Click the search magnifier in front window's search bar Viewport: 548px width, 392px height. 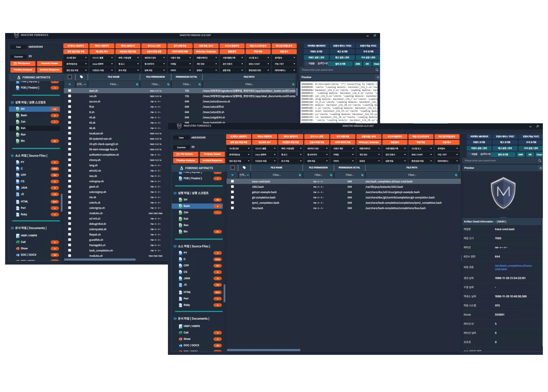[540, 161]
